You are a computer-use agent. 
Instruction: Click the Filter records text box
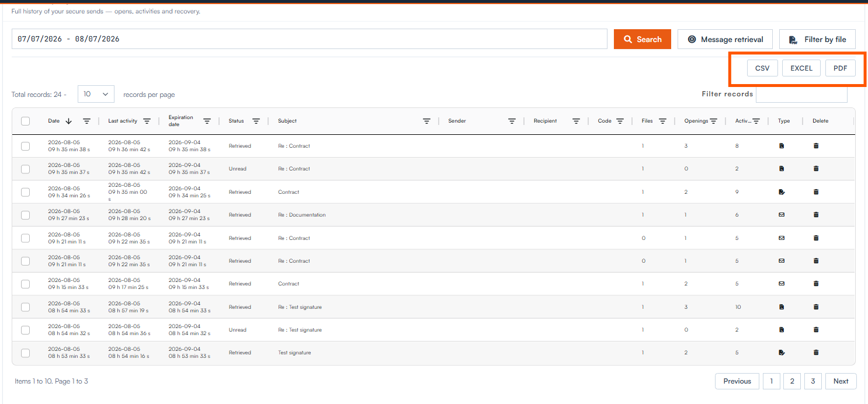pos(801,94)
